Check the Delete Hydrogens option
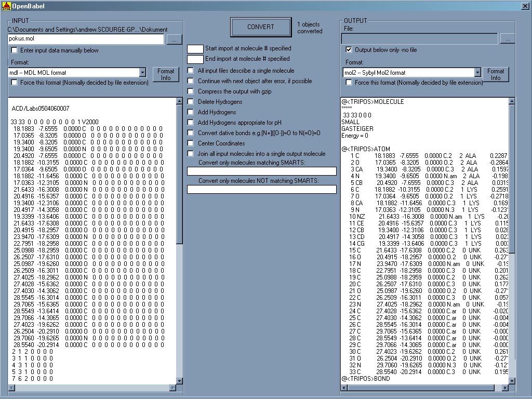Screen dimensions: 532x399 [x=191, y=102]
